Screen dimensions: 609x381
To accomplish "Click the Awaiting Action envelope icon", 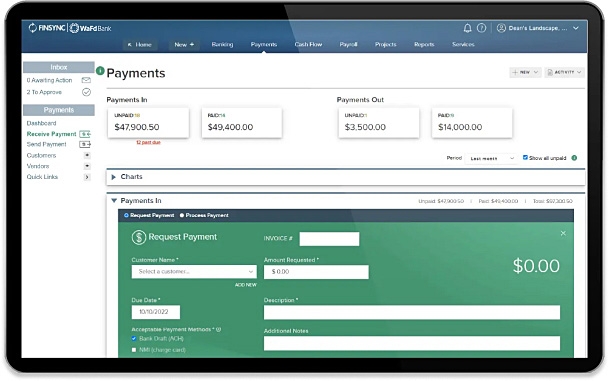I will coord(86,80).
